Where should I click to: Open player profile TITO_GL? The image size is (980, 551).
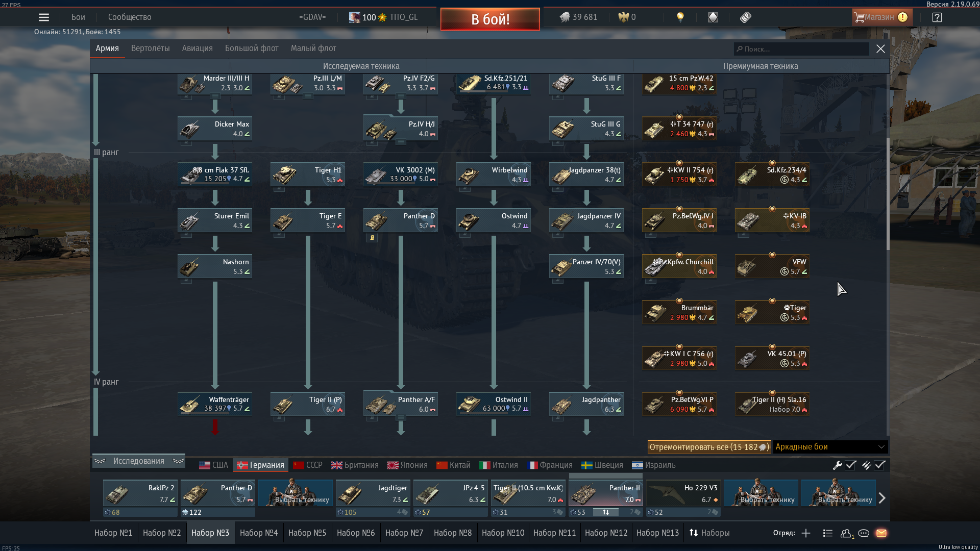click(x=383, y=17)
